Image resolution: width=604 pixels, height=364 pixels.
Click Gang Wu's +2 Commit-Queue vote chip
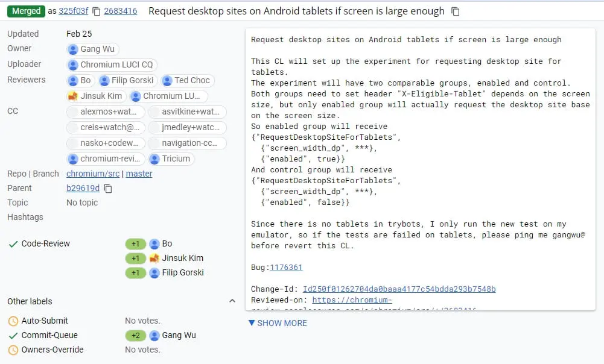pos(136,336)
